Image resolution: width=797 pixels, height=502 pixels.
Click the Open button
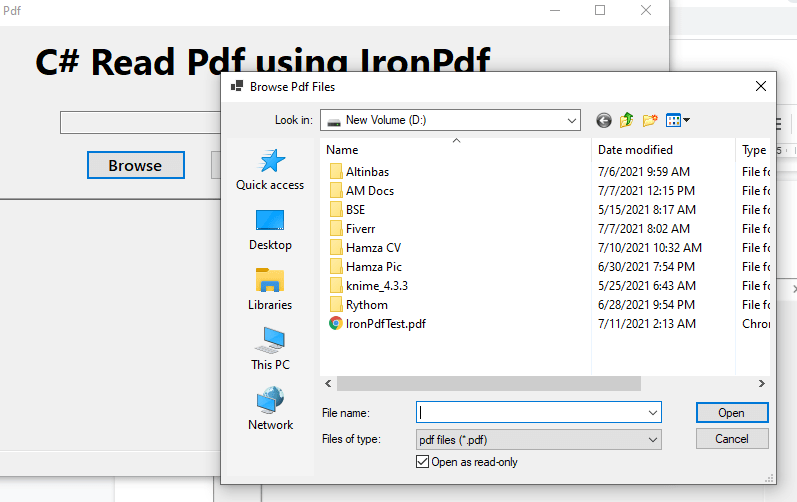[731, 412]
